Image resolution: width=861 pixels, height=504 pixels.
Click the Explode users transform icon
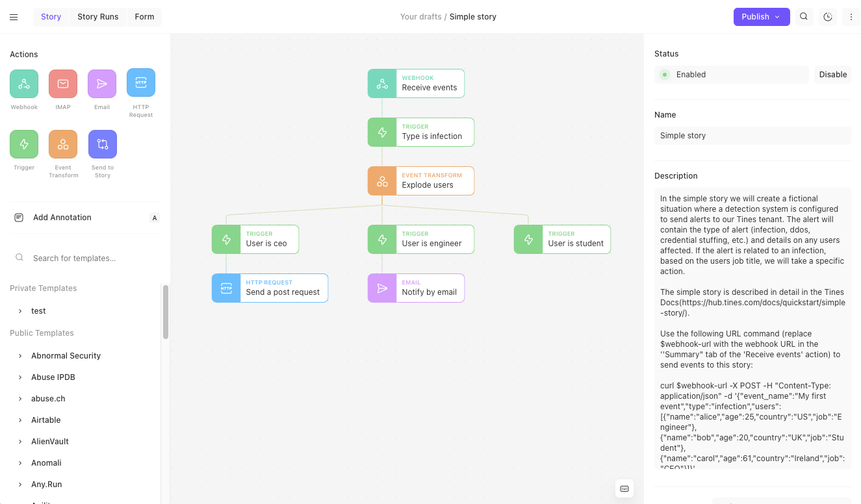pos(382,181)
